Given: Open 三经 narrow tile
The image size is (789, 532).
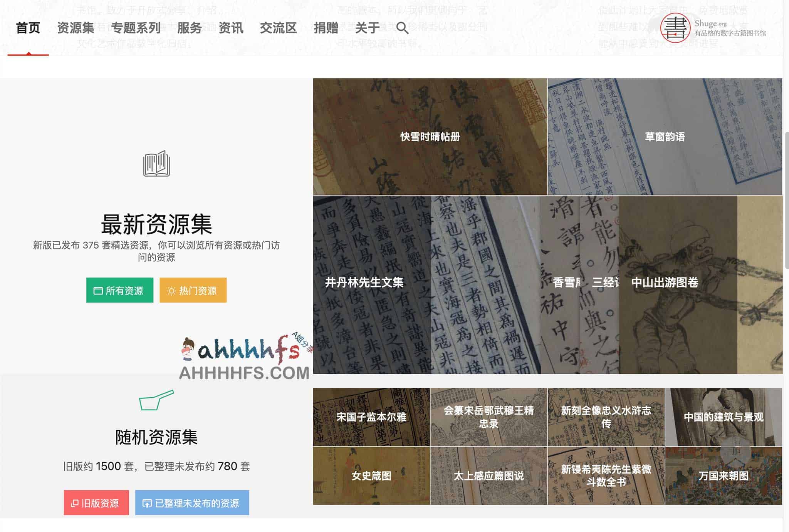Looking at the screenshot, I should pos(599,285).
